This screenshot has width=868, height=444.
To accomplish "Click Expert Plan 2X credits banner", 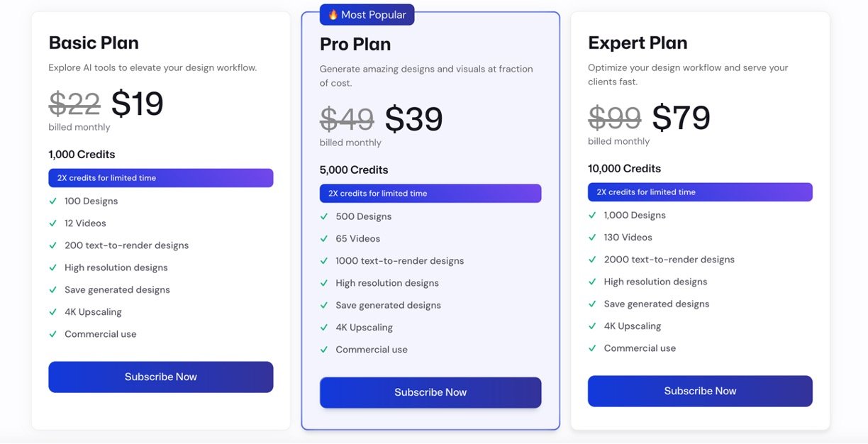I will coord(700,192).
